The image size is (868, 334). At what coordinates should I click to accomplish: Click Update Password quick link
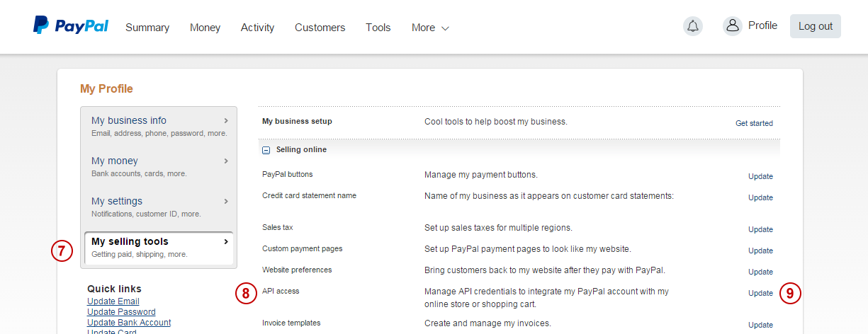tap(121, 312)
